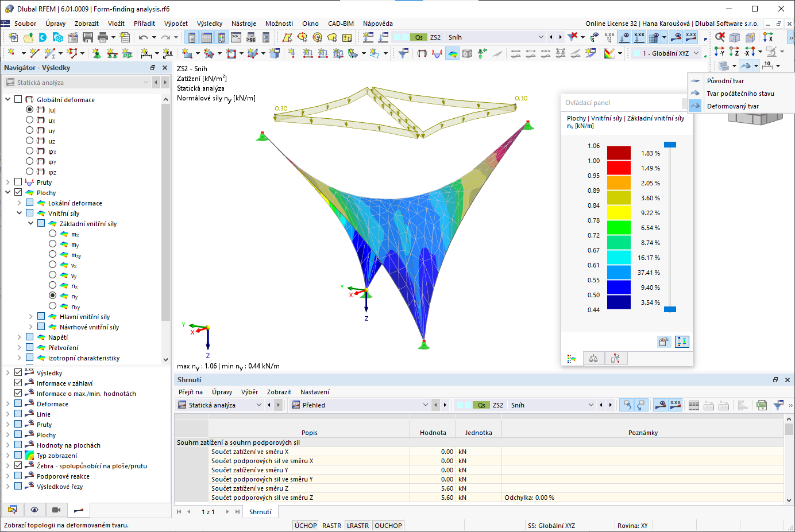
Task: Toggle the deformation display icon
Action: 422,53
